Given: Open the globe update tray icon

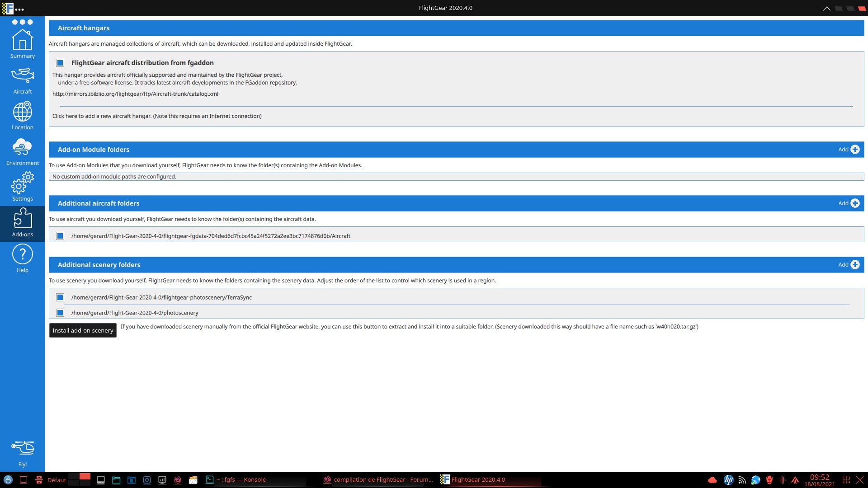Looking at the screenshot, I should coord(755,480).
